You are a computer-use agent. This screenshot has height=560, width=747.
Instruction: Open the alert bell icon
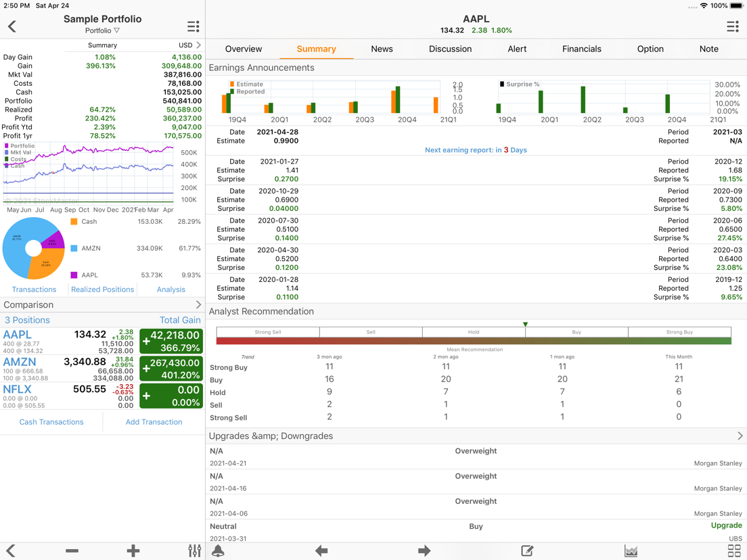(218, 551)
